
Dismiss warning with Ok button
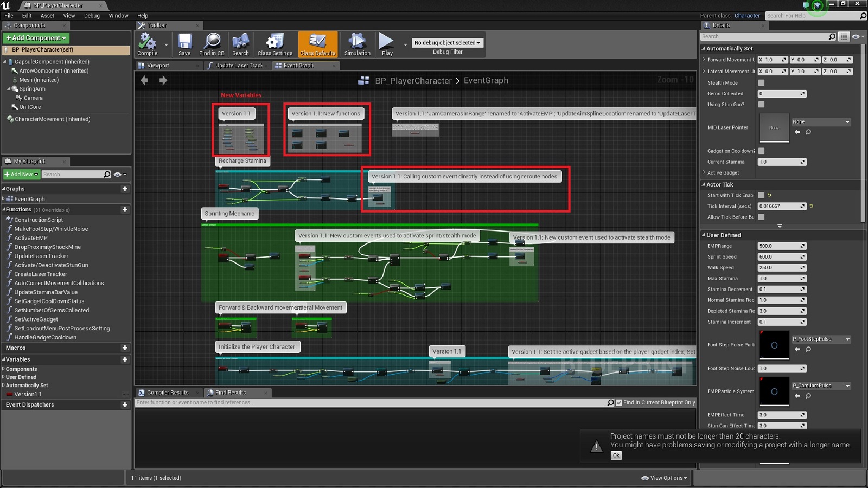pyautogui.click(x=616, y=455)
